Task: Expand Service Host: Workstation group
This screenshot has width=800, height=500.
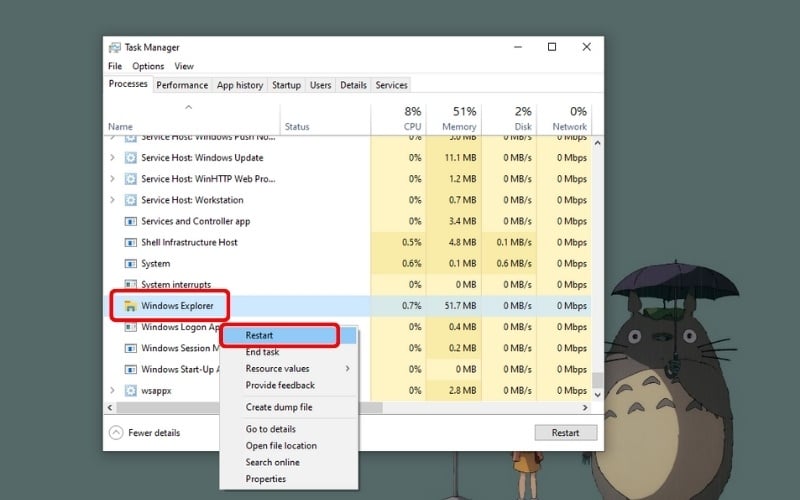Action: click(112, 200)
